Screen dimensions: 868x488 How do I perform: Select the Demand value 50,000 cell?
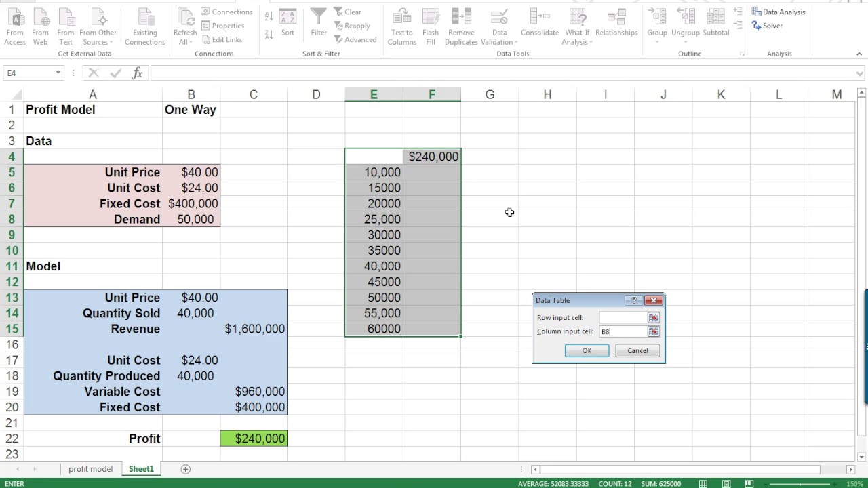click(x=191, y=220)
